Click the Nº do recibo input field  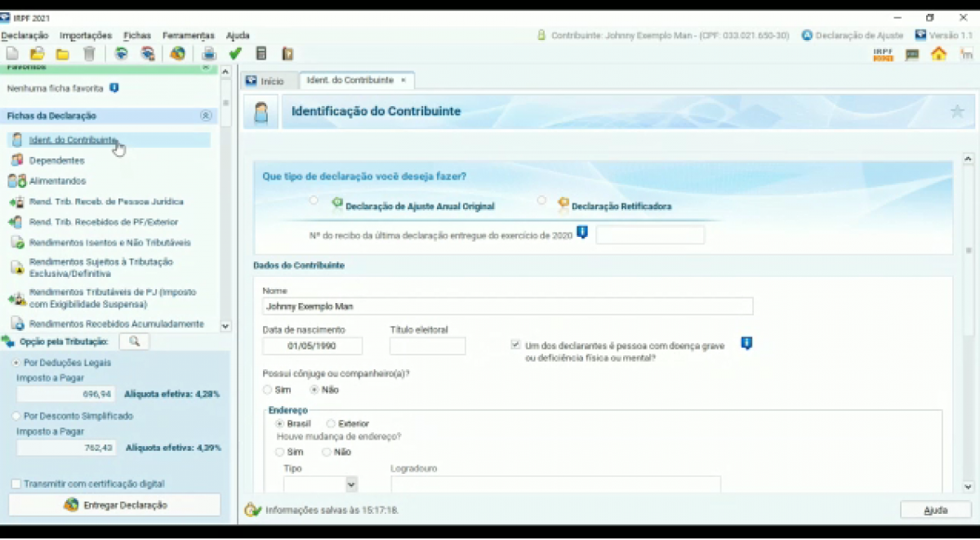pyautogui.click(x=650, y=235)
